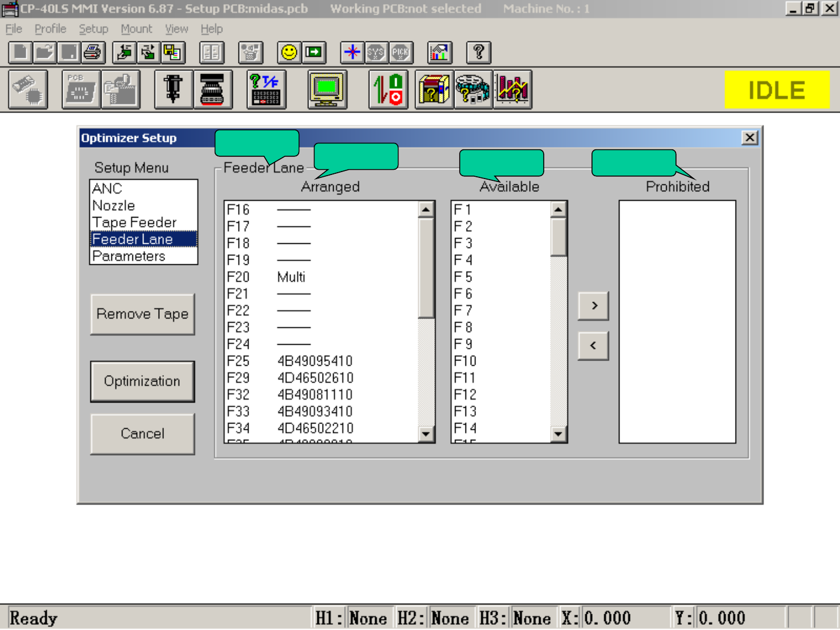Move feeder to Prohibited with > button
The image size is (840, 630).
(x=593, y=306)
